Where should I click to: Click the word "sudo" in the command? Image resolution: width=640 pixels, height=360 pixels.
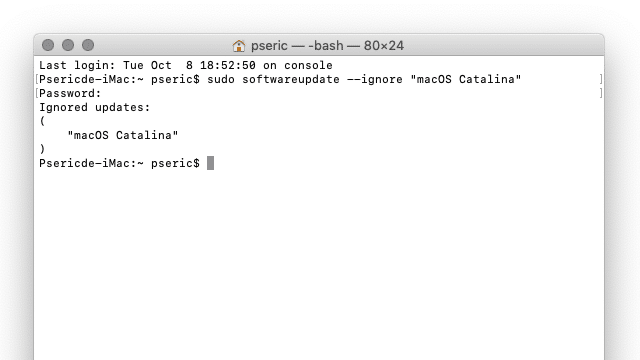[x=221, y=79]
